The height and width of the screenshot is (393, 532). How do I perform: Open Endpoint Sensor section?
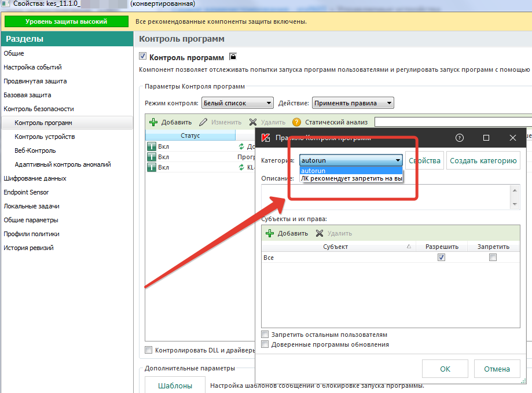tap(26, 192)
